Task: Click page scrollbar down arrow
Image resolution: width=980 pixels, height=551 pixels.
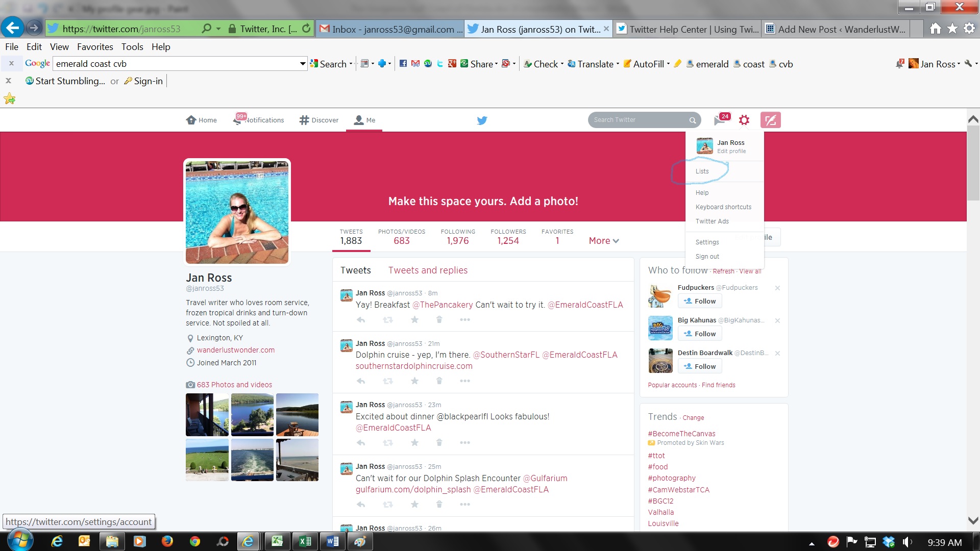Action: point(973,521)
